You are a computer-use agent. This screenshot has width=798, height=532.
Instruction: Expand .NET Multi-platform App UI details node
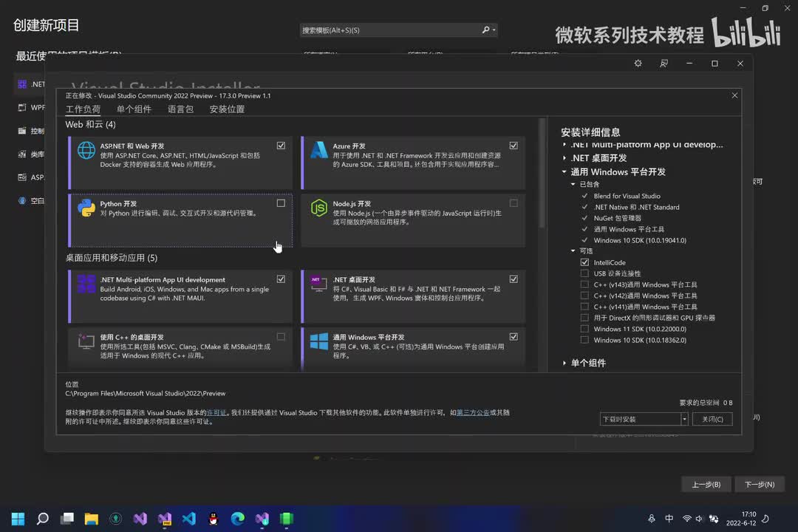pyautogui.click(x=565, y=145)
